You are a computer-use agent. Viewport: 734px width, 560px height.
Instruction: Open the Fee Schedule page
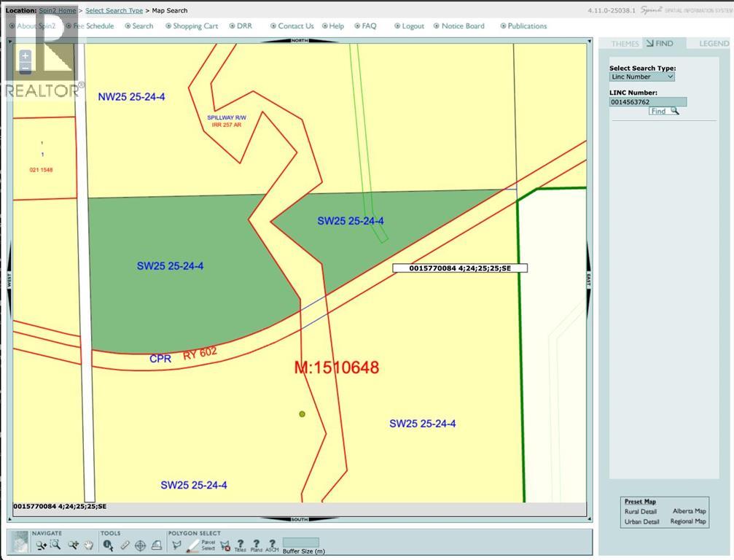(x=93, y=26)
